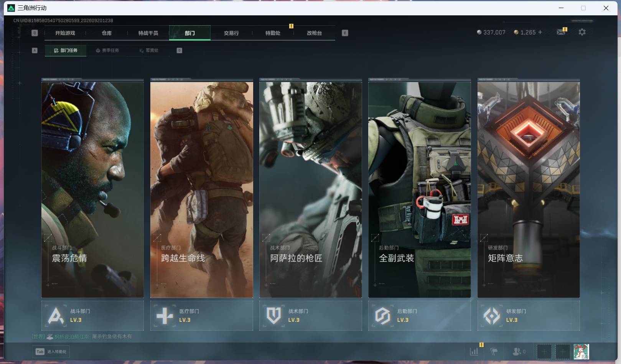
Task: Click the expand corner icon on 震荡危情 card
Action: coord(48,238)
